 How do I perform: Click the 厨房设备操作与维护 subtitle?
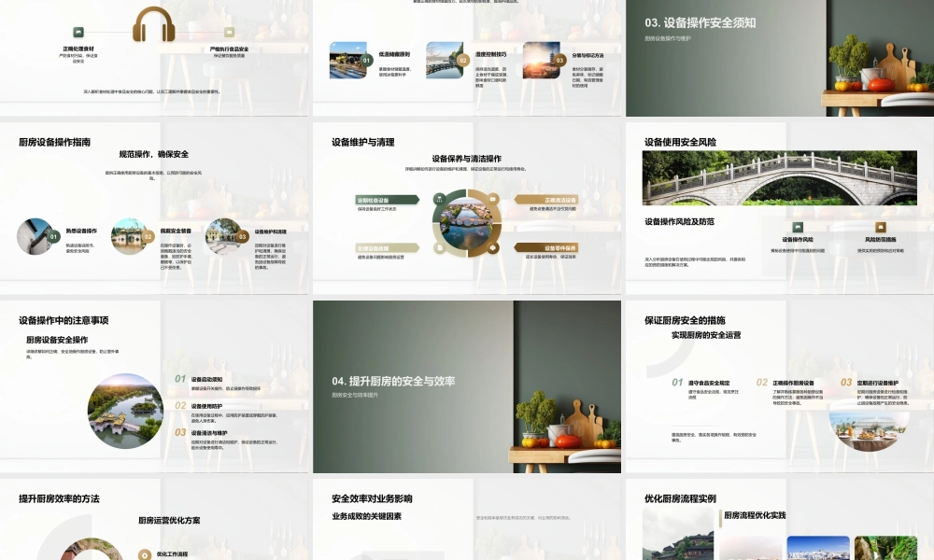click(x=668, y=38)
